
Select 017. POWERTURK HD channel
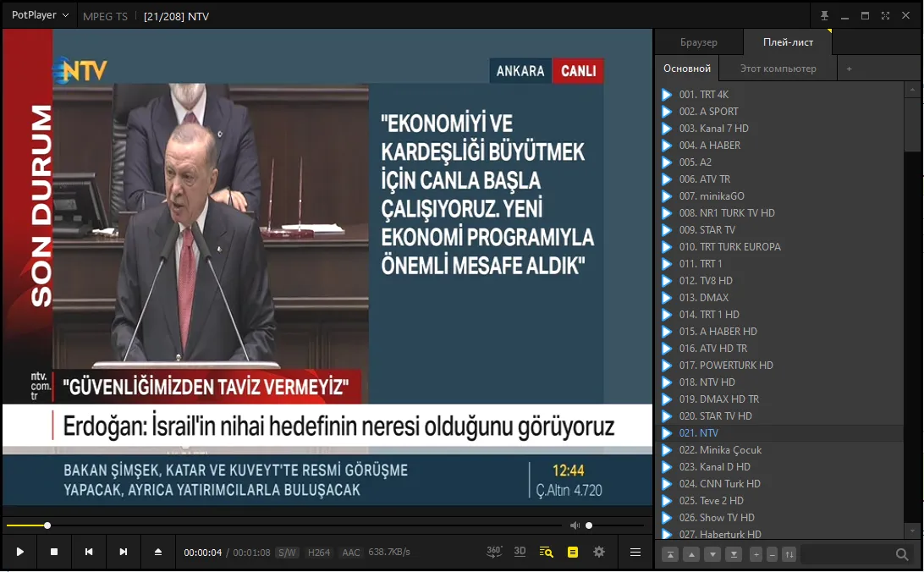tap(726, 366)
